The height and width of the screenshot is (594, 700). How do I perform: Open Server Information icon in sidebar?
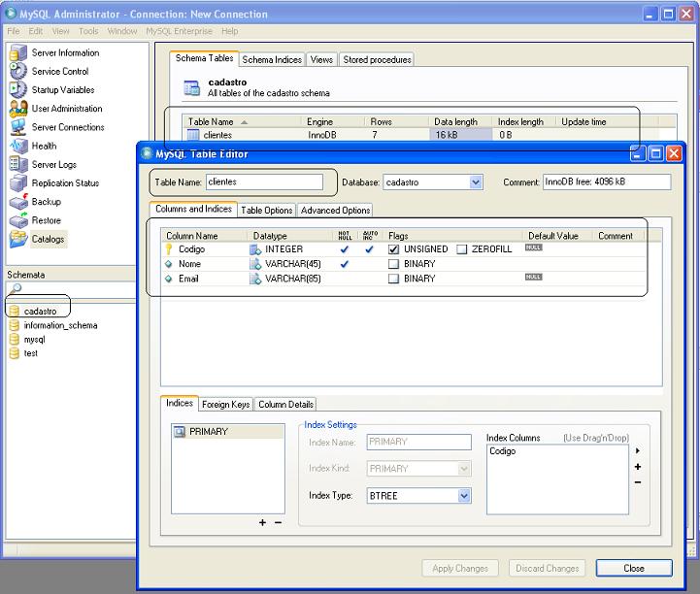tap(18, 52)
